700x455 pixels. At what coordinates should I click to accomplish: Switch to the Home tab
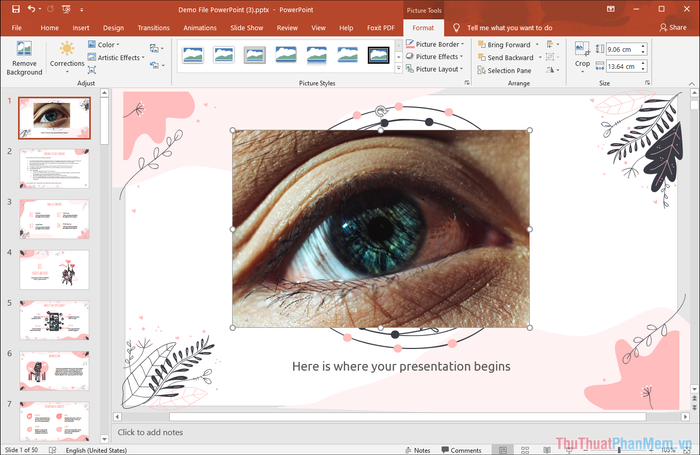point(50,28)
